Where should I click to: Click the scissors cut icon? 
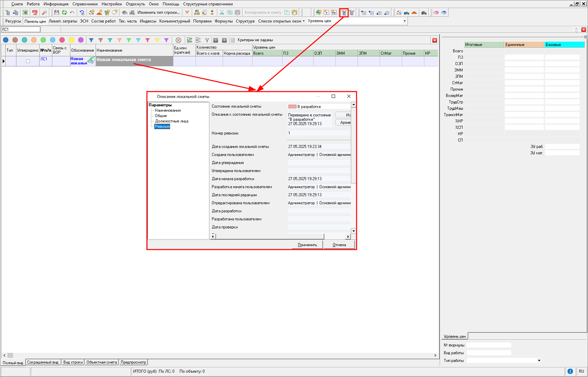coord(222,12)
